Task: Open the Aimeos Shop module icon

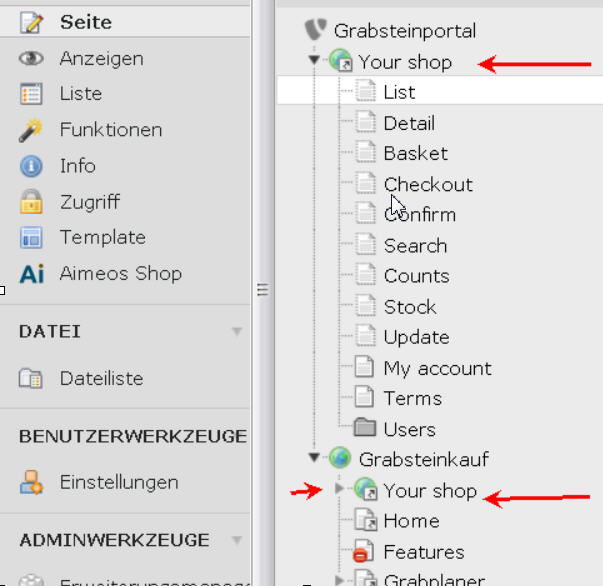Action: 32,274
